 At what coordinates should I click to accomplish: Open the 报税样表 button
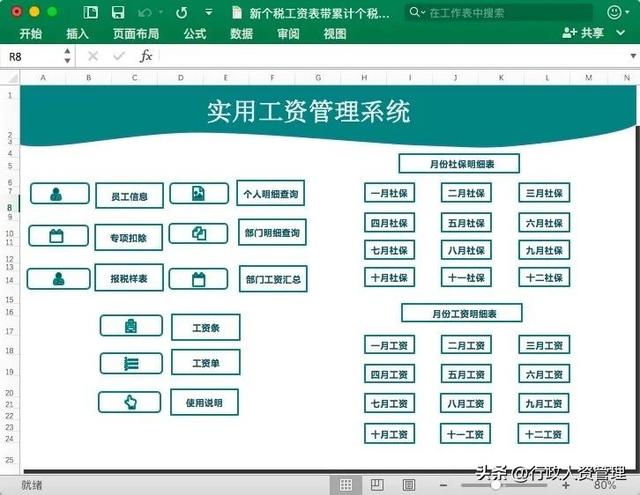129,278
